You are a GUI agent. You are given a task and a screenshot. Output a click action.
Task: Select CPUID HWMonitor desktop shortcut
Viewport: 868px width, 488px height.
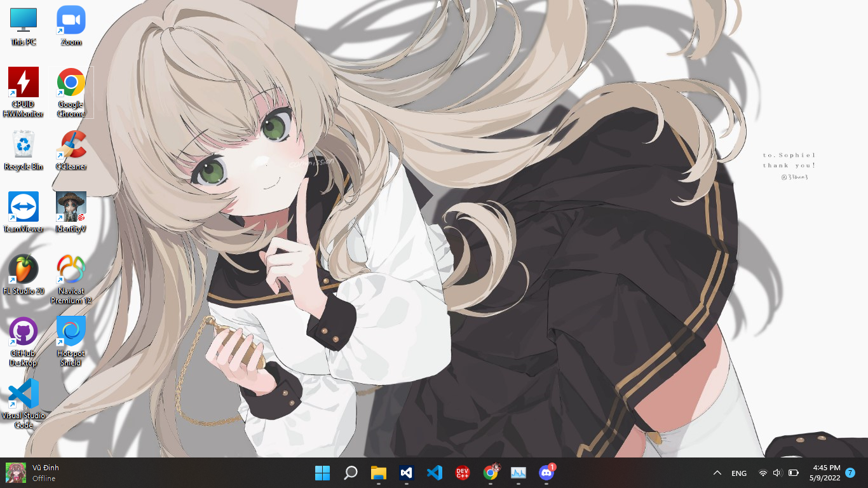[24, 92]
